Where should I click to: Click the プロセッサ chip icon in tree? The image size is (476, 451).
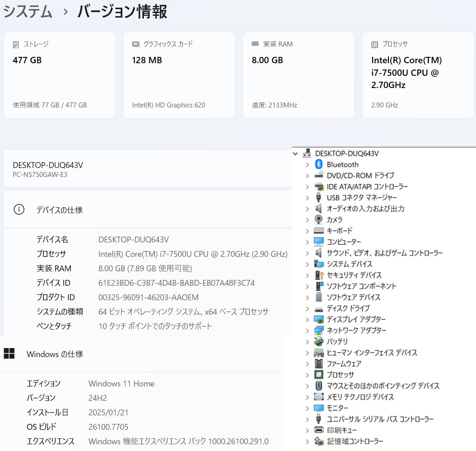coord(319,375)
